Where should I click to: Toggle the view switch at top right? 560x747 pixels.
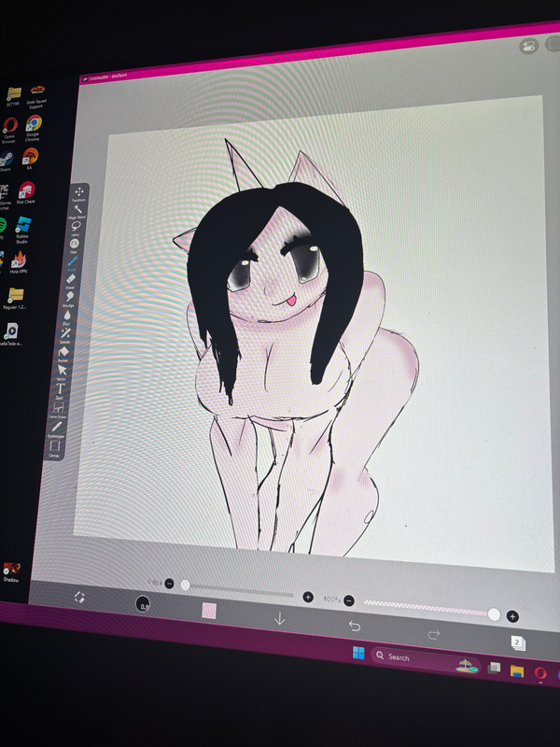tap(528, 46)
